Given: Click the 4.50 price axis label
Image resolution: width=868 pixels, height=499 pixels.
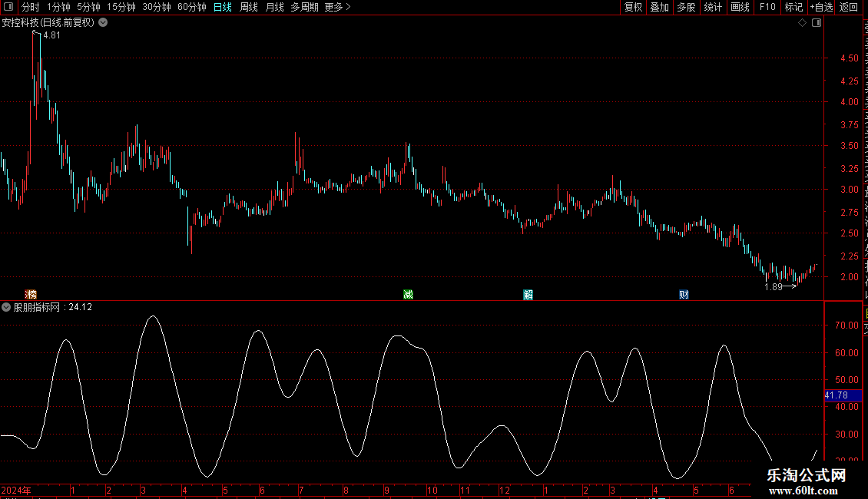Looking at the screenshot, I should tap(849, 58).
